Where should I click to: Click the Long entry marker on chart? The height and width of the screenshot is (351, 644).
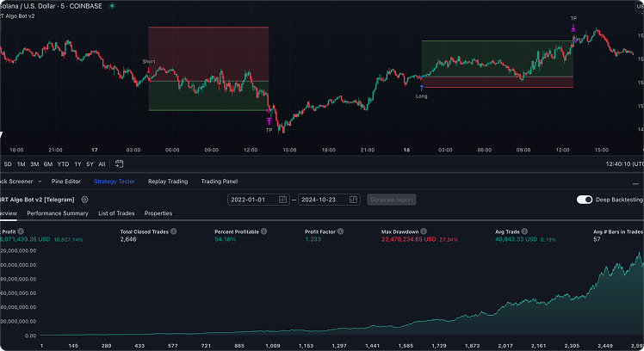421,89
